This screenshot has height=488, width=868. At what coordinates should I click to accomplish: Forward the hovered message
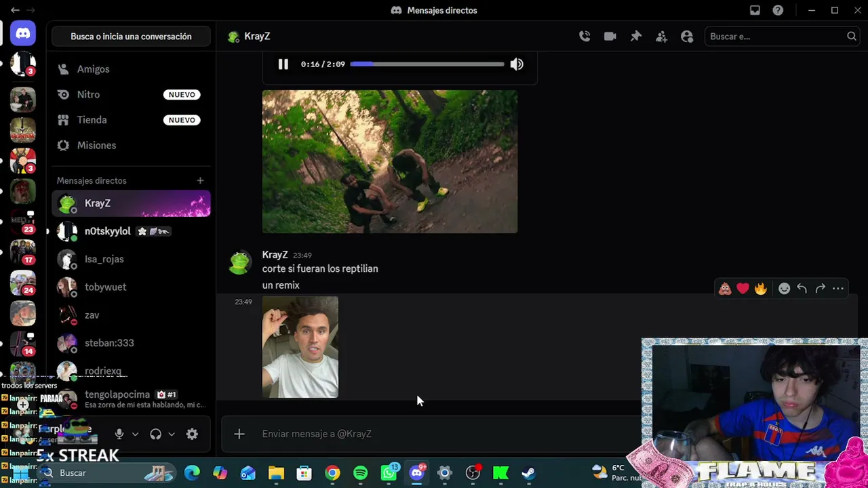821,289
